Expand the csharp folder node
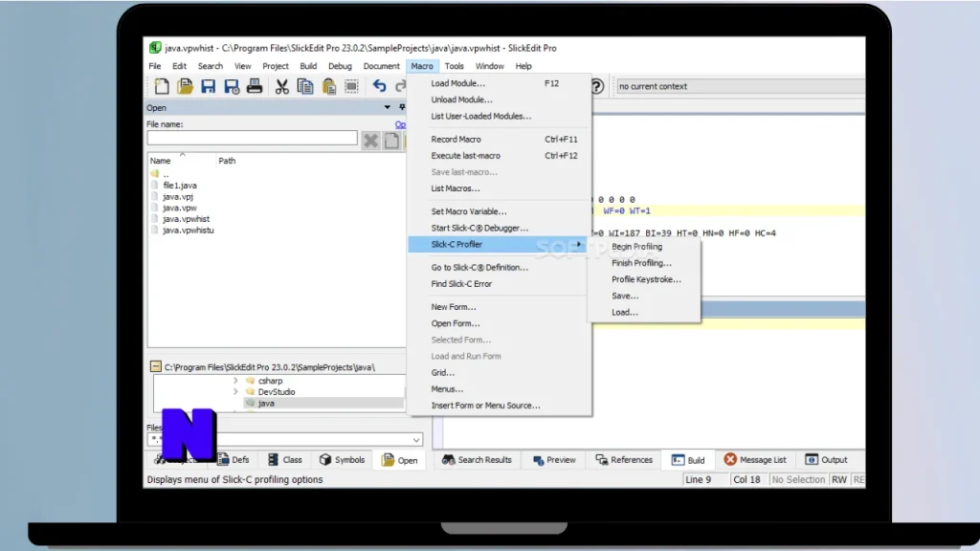The width and height of the screenshot is (980, 551). pos(235,381)
